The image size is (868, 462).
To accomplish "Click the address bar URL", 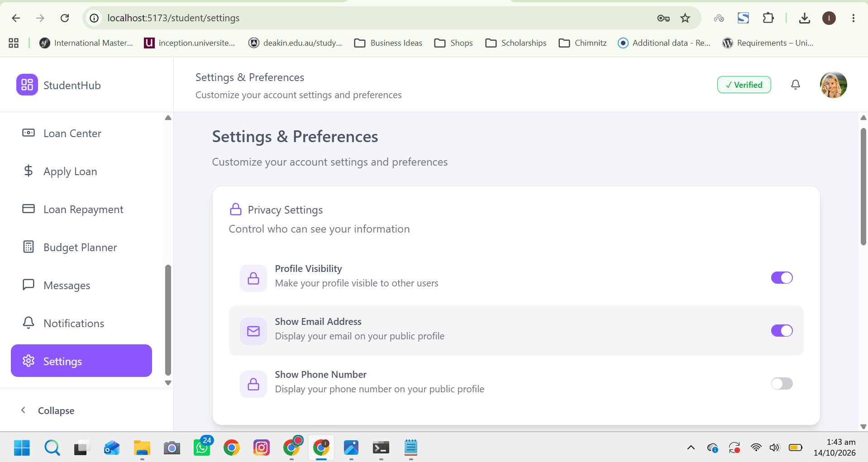I will pyautogui.click(x=173, y=18).
